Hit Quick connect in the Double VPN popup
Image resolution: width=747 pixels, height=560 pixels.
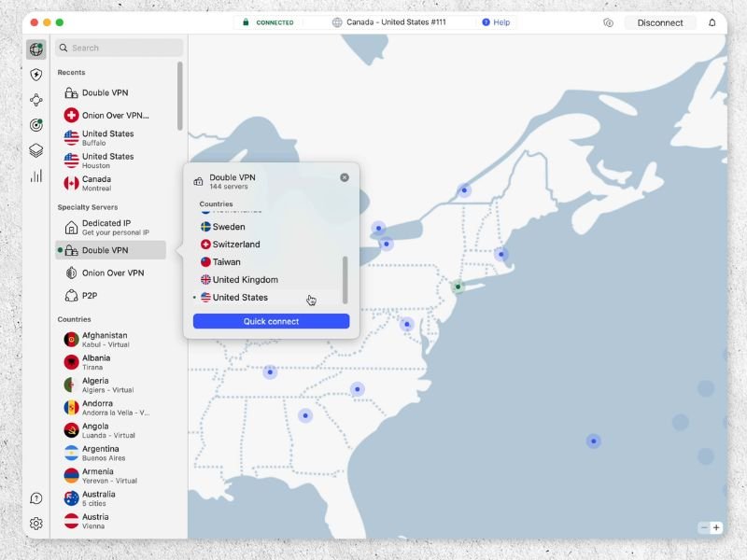click(x=271, y=320)
